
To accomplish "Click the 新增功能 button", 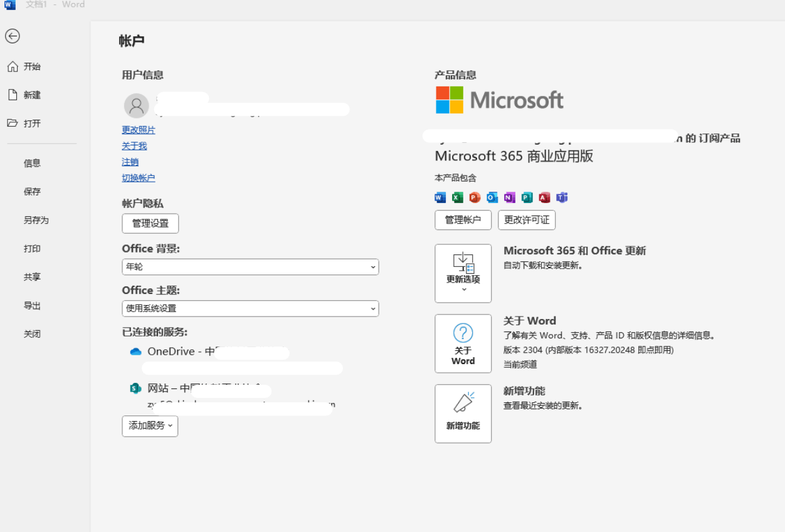I will [463, 414].
